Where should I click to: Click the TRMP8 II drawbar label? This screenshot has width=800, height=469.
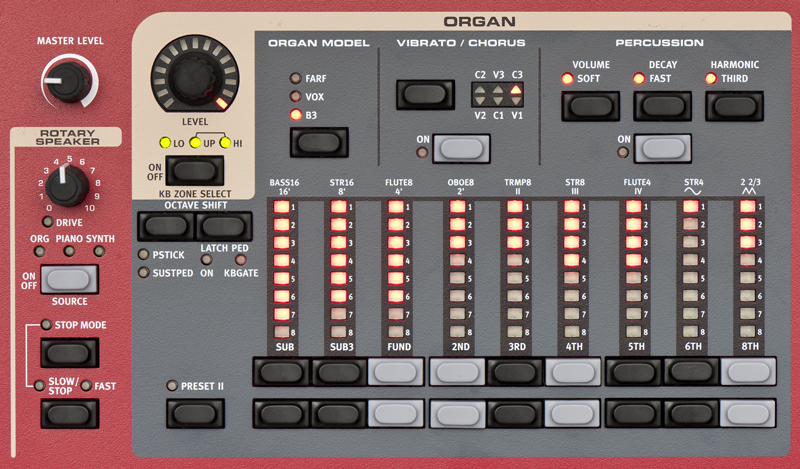pos(518,187)
